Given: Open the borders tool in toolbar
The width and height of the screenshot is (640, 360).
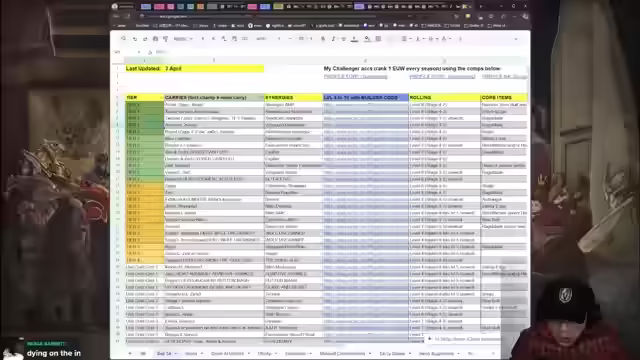Looking at the screenshot, I should pyautogui.click(x=378, y=39).
